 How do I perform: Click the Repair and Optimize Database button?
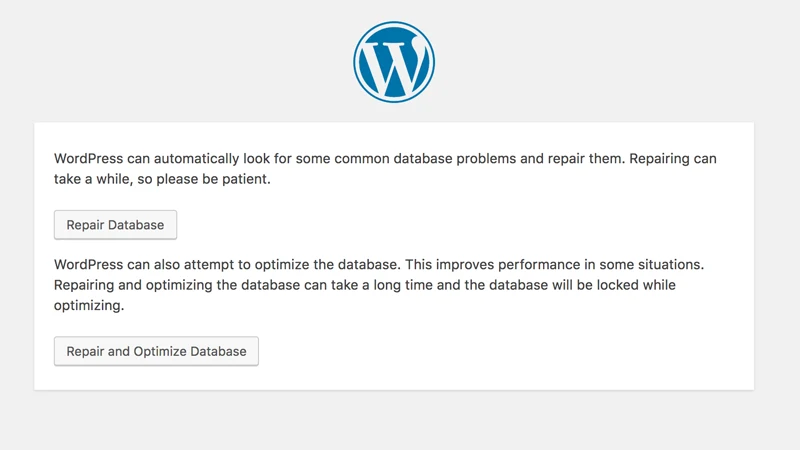click(156, 351)
